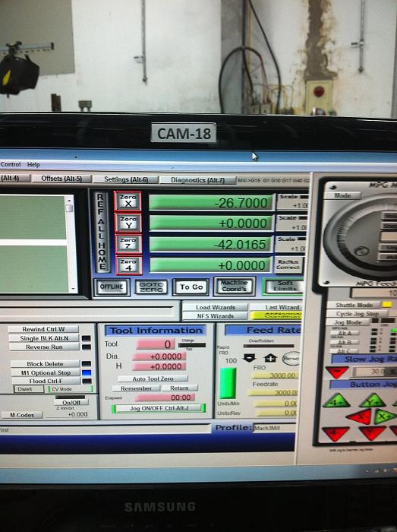Screen dimensions: 397x532
Task: Toggle M1 Optional Stop
Action: [46, 372]
